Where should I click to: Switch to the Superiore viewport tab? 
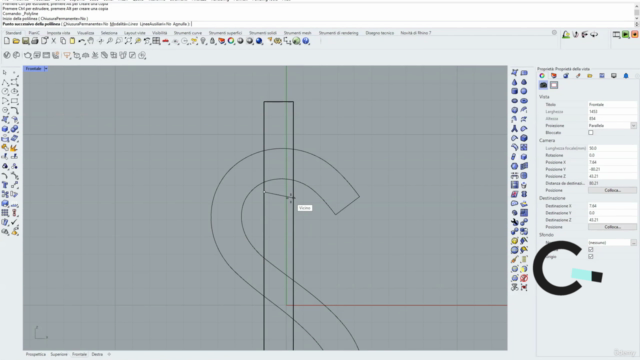[x=59, y=354]
